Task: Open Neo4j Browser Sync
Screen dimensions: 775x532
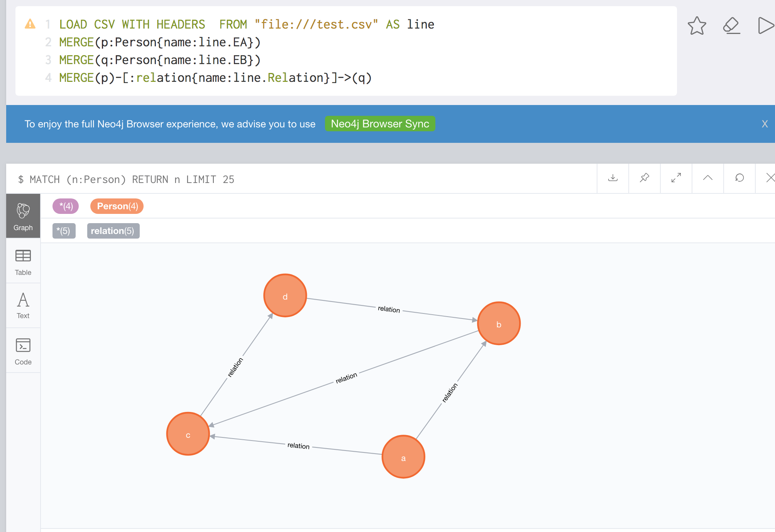Action: point(380,124)
